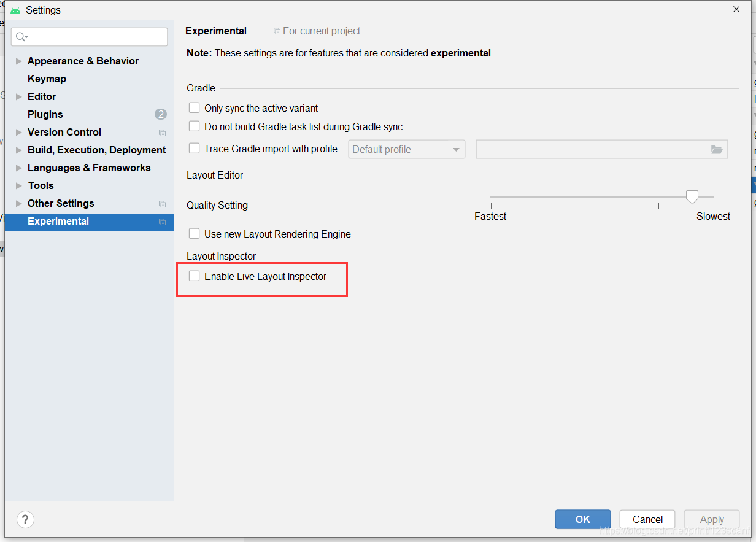
Task: Click the project-level icon beside Experimental row
Action: [162, 222]
